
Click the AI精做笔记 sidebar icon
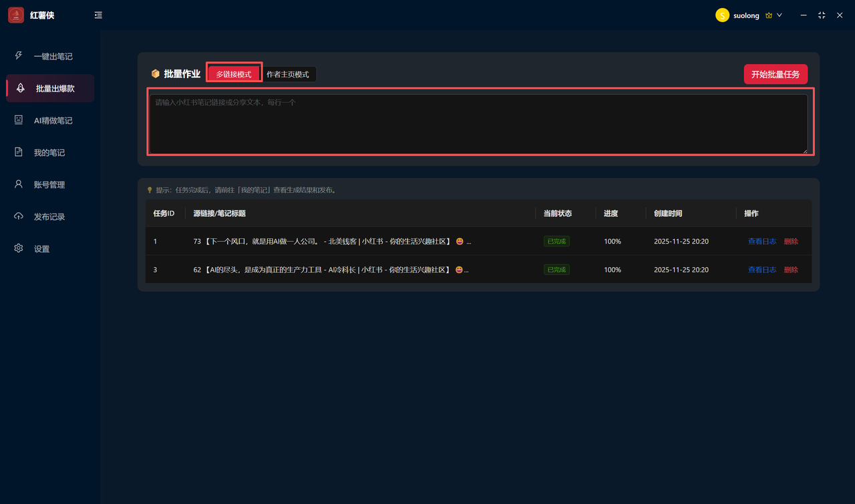19,120
